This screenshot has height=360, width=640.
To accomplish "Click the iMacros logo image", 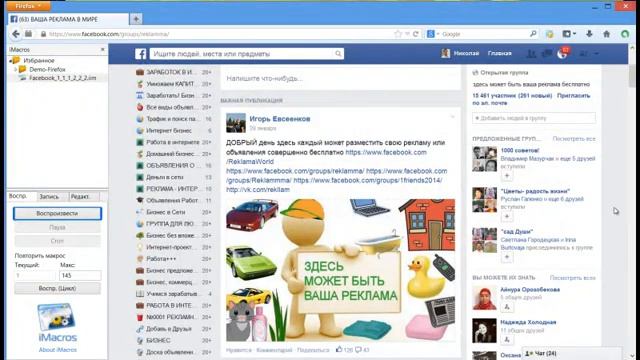I will point(56,317).
